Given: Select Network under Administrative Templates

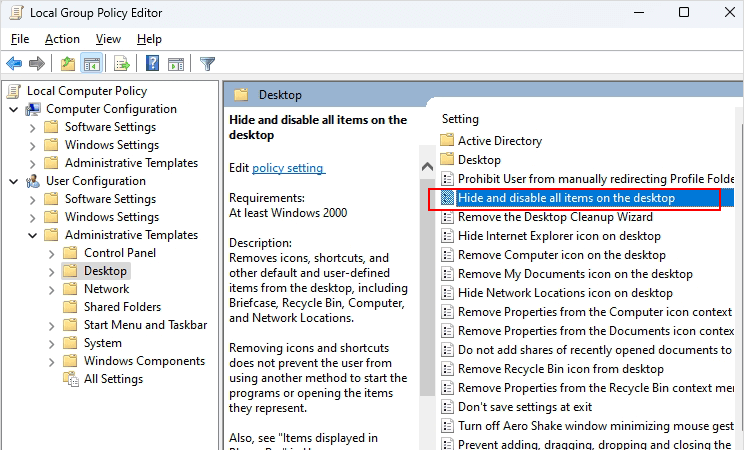Looking at the screenshot, I should coord(106,289).
